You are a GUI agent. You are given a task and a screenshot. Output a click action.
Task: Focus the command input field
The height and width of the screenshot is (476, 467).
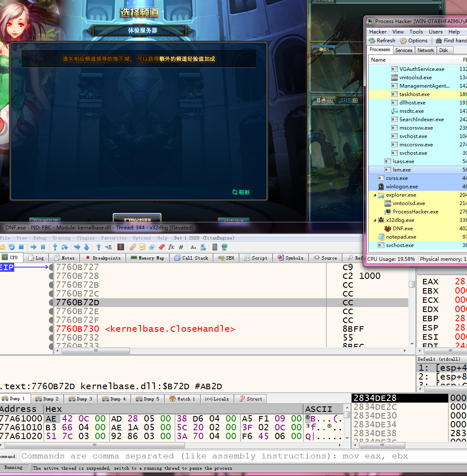pos(244,456)
